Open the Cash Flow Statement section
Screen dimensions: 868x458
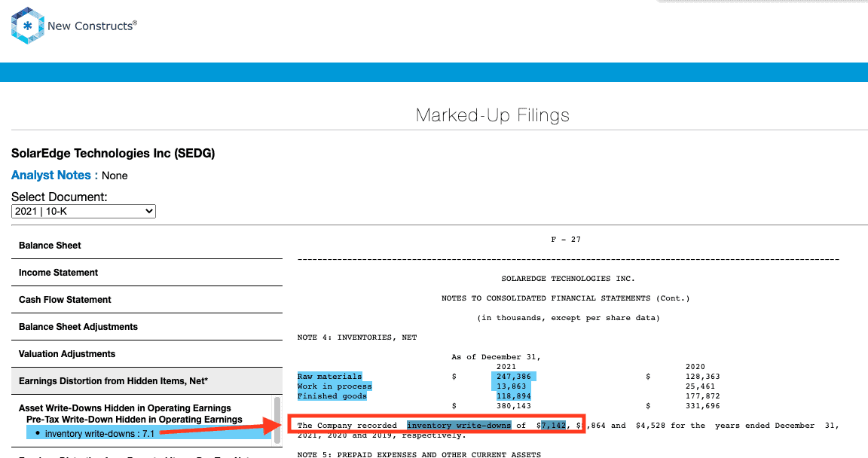(147, 300)
